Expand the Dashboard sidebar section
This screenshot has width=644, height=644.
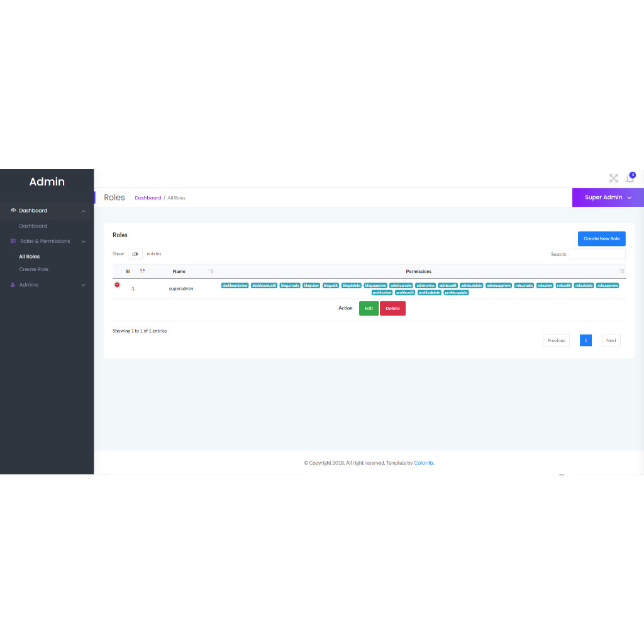coord(35,210)
